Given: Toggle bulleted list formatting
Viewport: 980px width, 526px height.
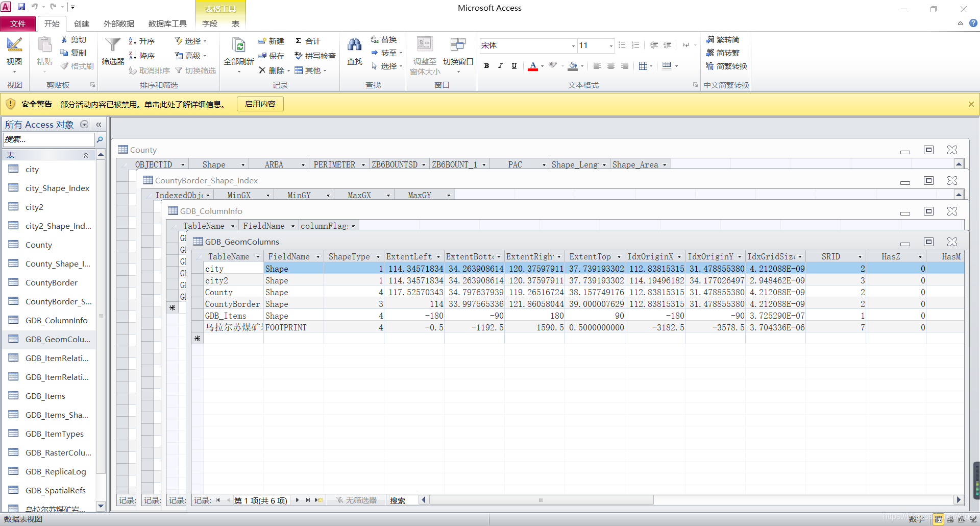Looking at the screenshot, I should (622, 45).
